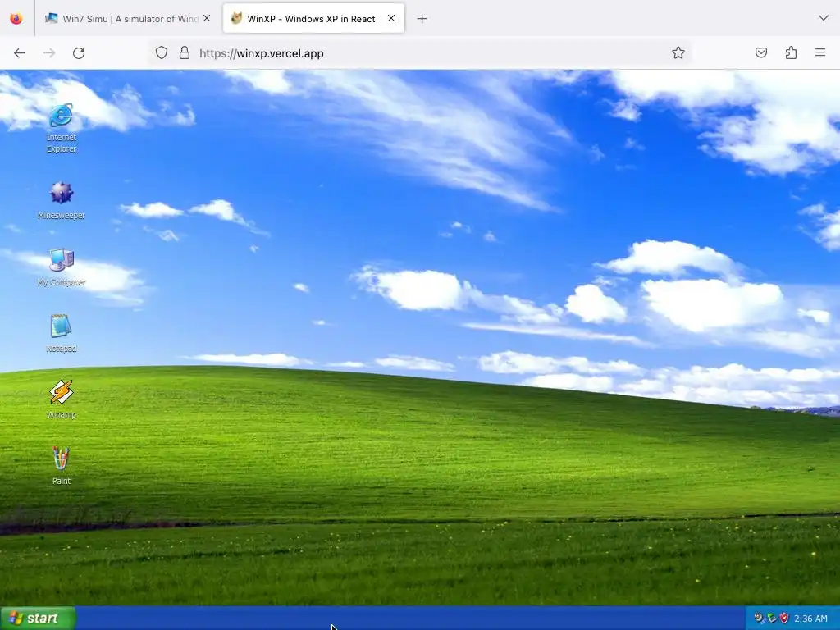
Task: Select the Winamp desktop icon
Action: click(61, 399)
